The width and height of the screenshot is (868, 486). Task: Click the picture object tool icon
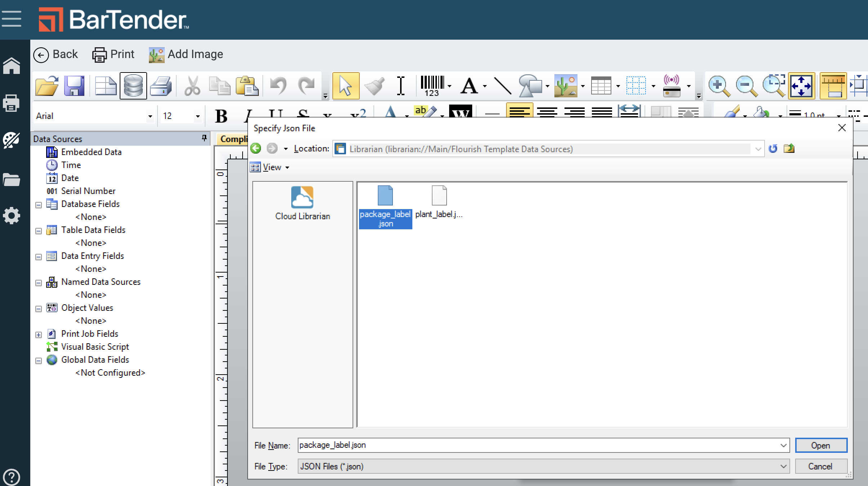[565, 86]
